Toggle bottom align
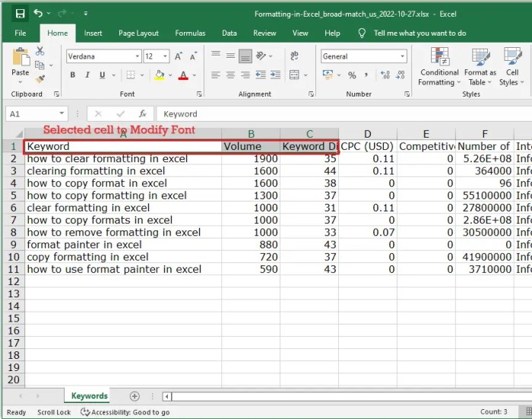The image size is (532, 419). click(245, 56)
